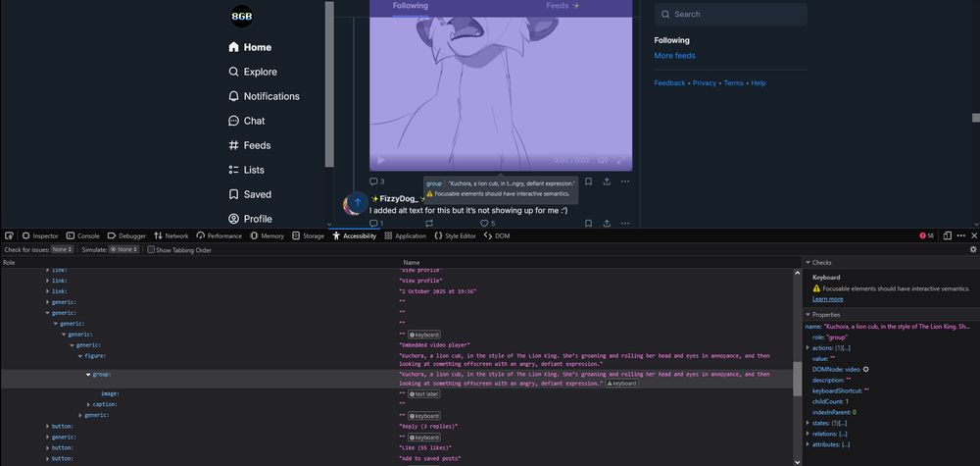This screenshot has height=466, width=980.
Task: Activate the element picker tool
Action: click(x=9, y=235)
